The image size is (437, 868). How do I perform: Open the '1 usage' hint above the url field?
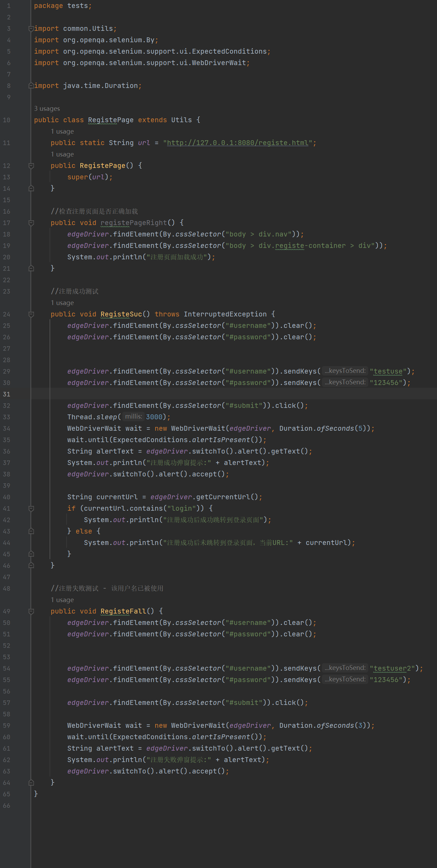point(62,132)
